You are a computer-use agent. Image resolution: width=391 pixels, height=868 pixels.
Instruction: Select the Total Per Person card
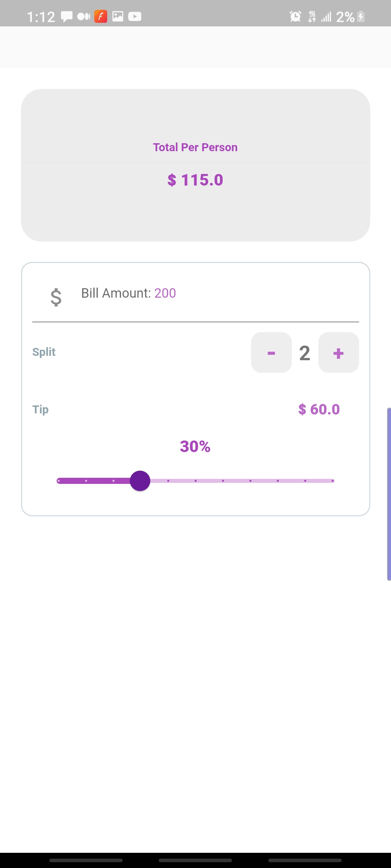(x=195, y=165)
